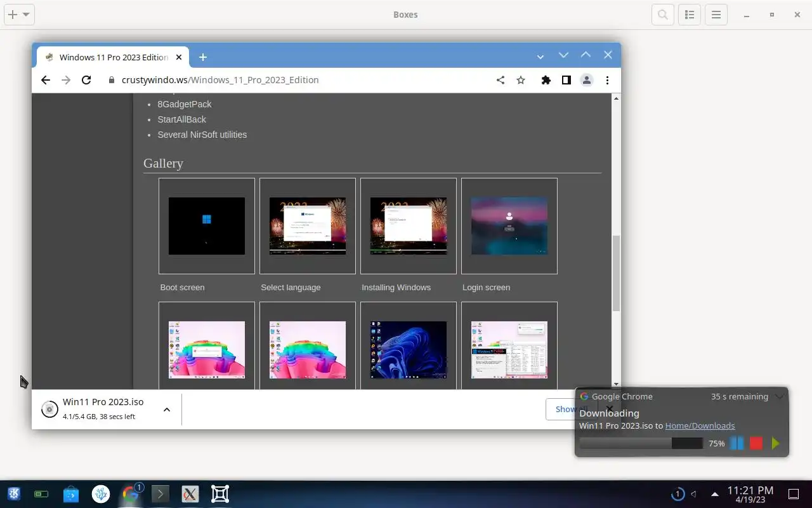Switch Boxes to list view
Screen dimensions: 812x508
pyautogui.click(x=690, y=15)
